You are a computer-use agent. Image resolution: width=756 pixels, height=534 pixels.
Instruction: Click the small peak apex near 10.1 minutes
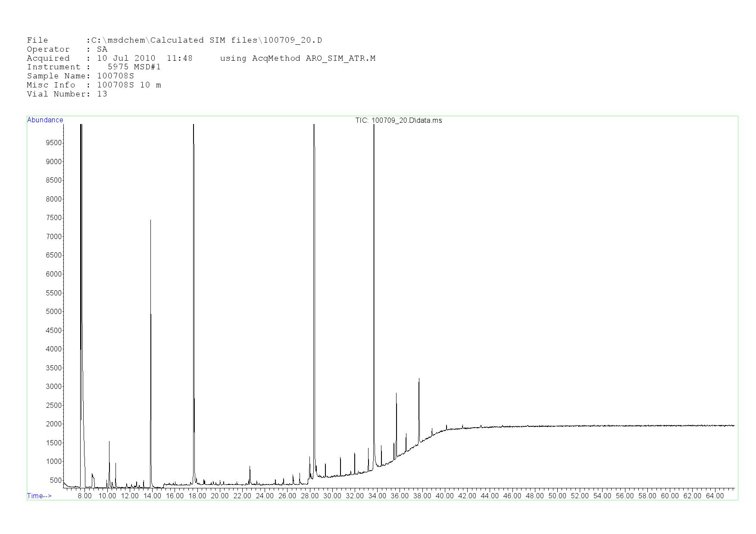click(x=109, y=442)
